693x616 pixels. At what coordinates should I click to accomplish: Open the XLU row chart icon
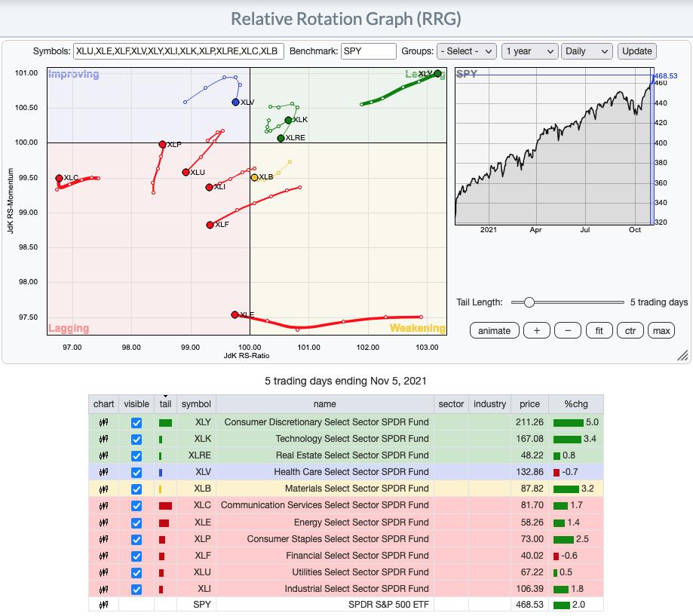[103, 572]
